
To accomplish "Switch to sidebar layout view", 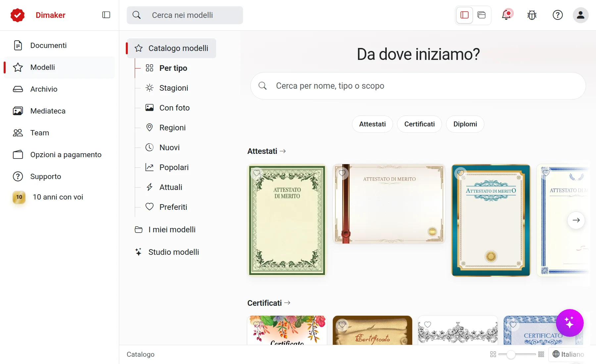I will point(465,15).
